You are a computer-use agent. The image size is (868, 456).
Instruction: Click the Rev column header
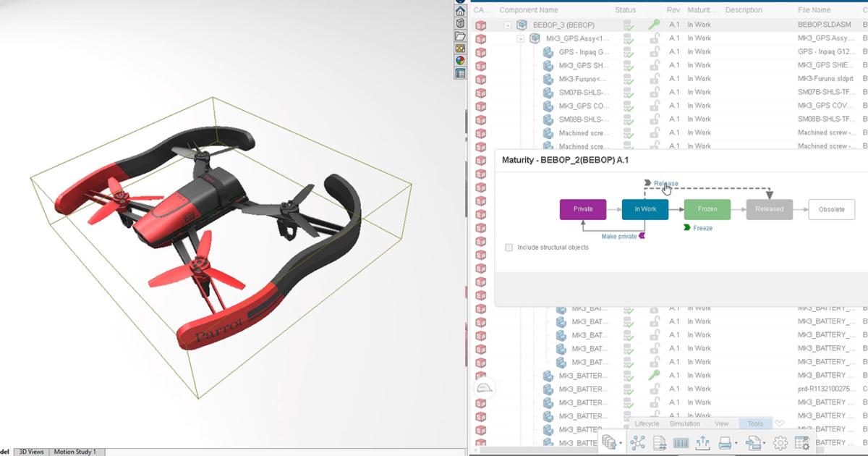point(673,10)
